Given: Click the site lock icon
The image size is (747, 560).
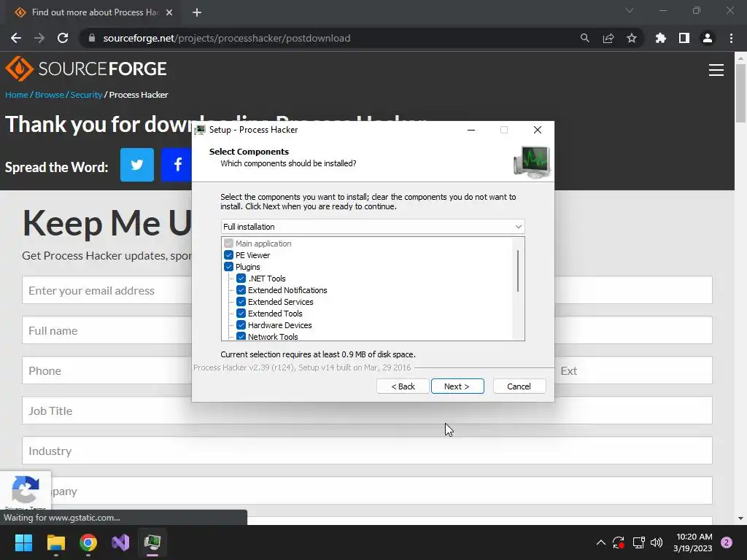Looking at the screenshot, I should pyautogui.click(x=92, y=38).
